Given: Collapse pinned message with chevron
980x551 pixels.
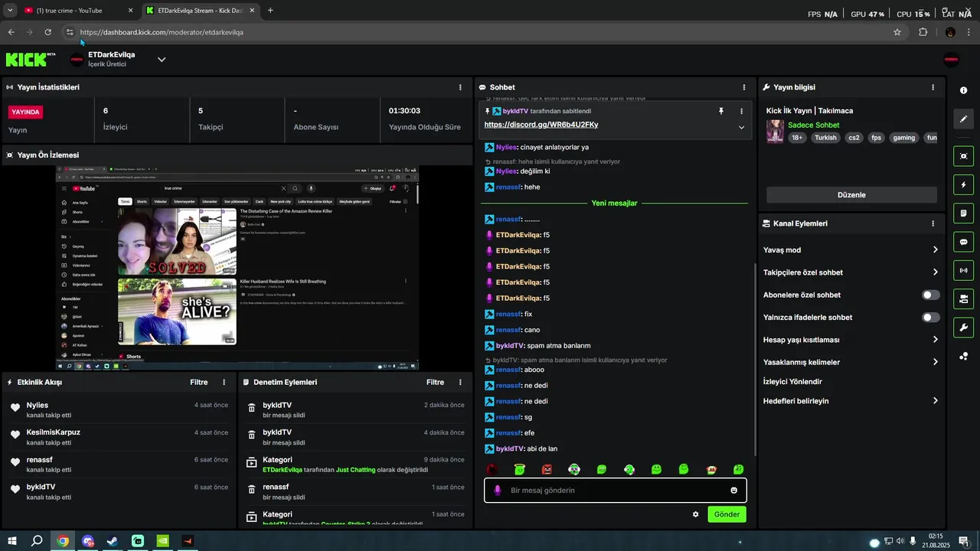Looking at the screenshot, I should point(741,127).
